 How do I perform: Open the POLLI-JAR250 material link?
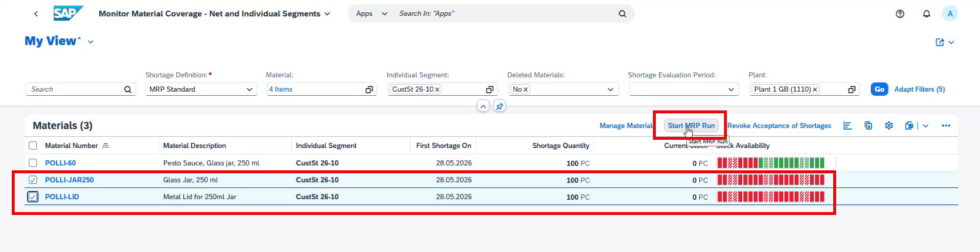point(69,180)
